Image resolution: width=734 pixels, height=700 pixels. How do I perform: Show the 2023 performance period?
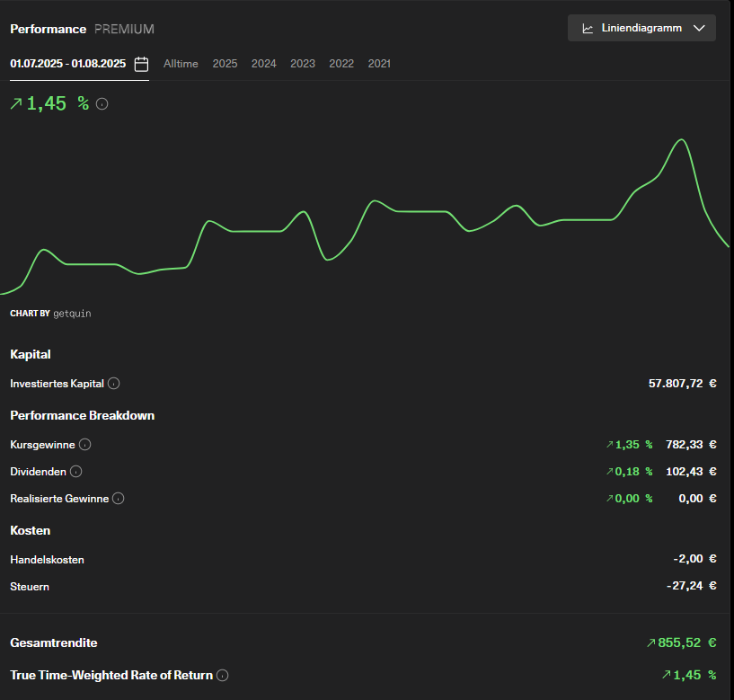tap(303, 64)
